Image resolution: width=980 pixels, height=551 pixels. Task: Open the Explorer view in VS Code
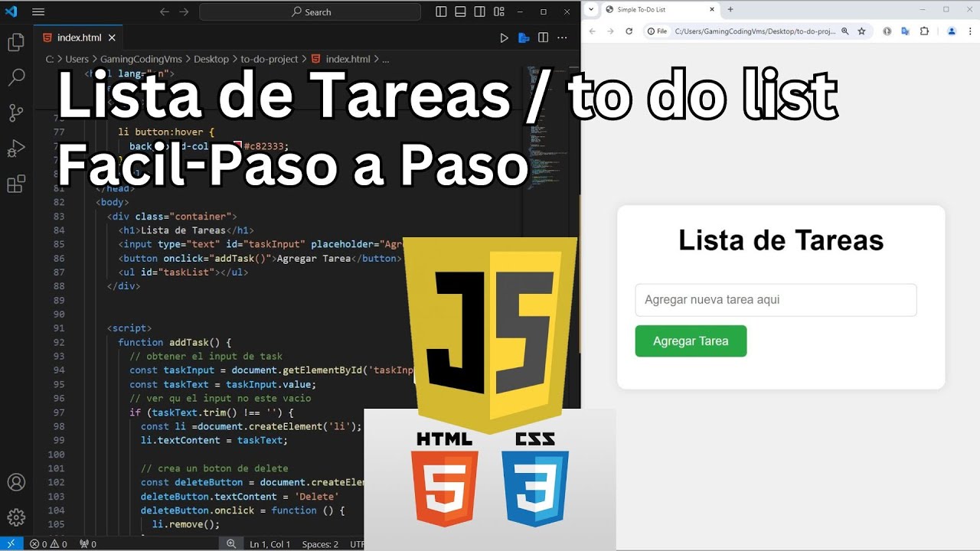(16, 42)
